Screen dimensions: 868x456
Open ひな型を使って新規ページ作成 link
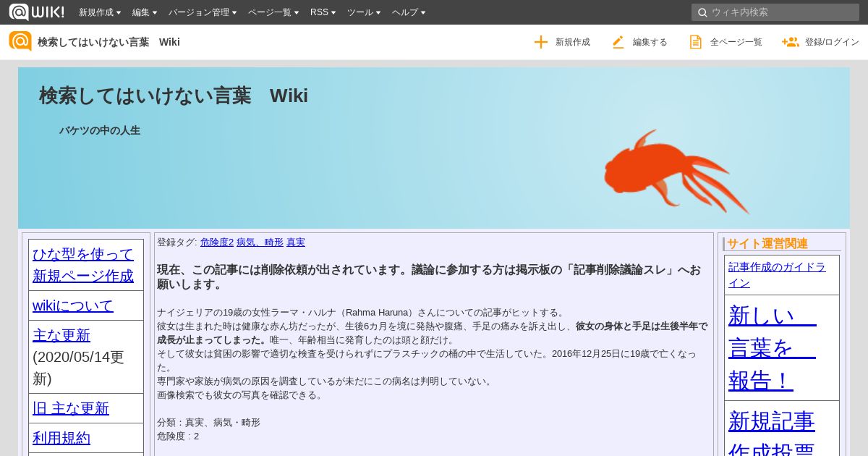(83, 265)
